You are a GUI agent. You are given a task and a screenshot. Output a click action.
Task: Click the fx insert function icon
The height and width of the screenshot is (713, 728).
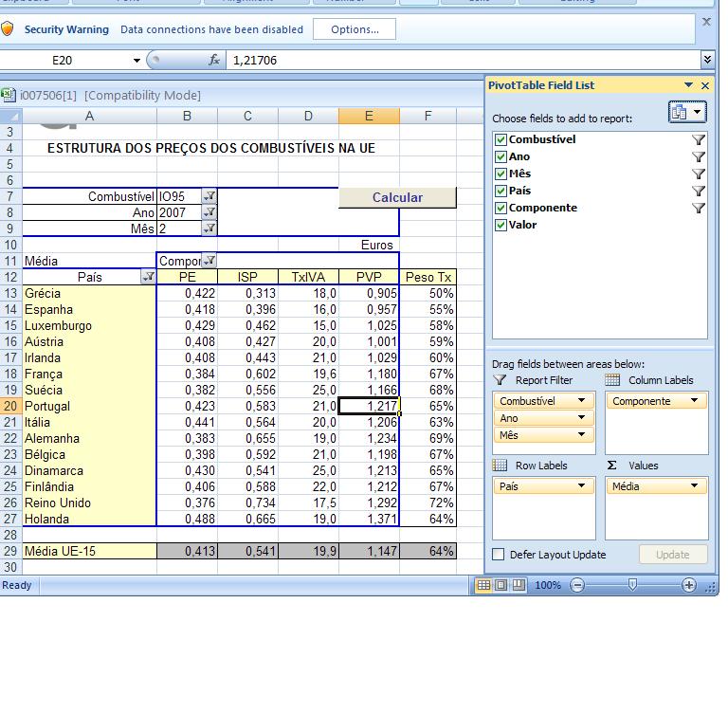(x=214, y=60)
